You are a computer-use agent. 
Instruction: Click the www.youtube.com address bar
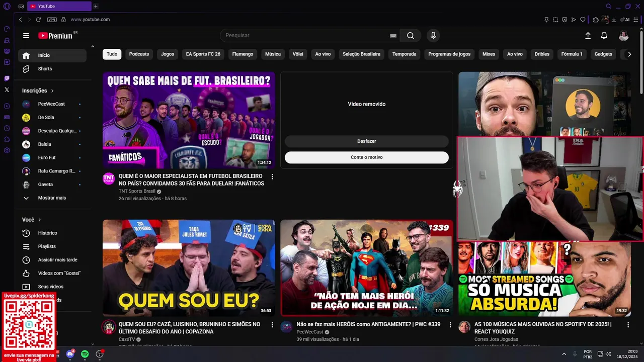[x=90, y=20]
